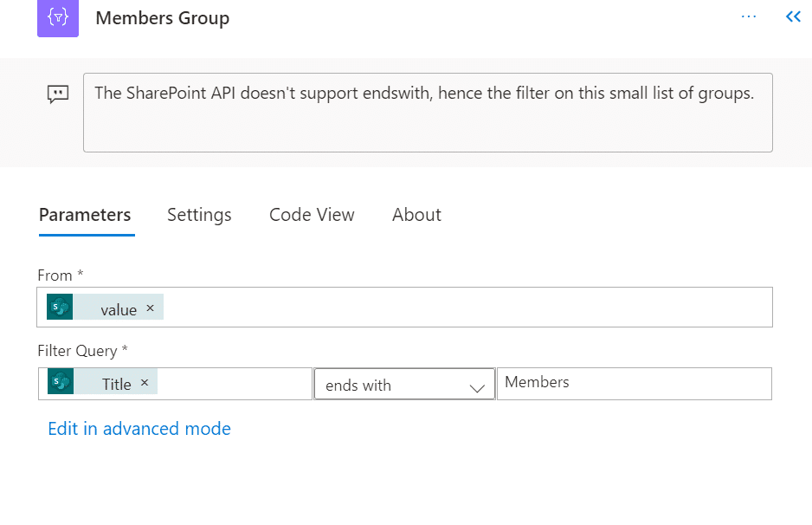Viewport: 812px width, 525px height.
Task: Open the three-dot more options menu
Action: [748, 16]
